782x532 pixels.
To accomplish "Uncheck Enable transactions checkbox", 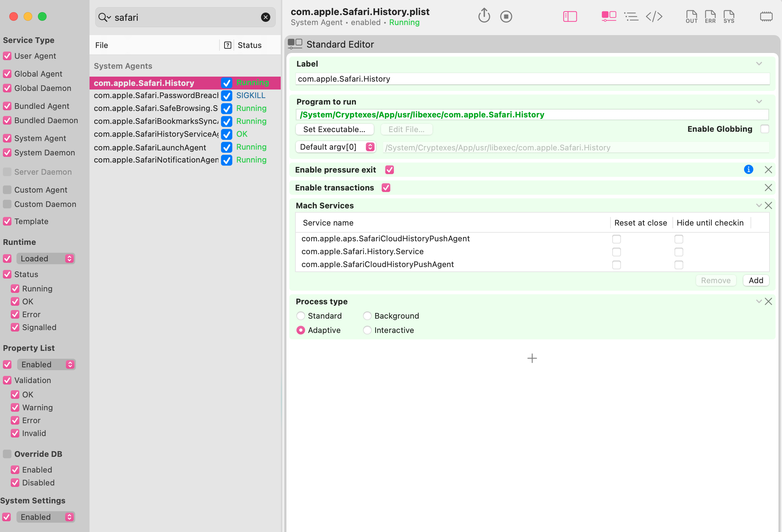I will [x=386, y=188].
